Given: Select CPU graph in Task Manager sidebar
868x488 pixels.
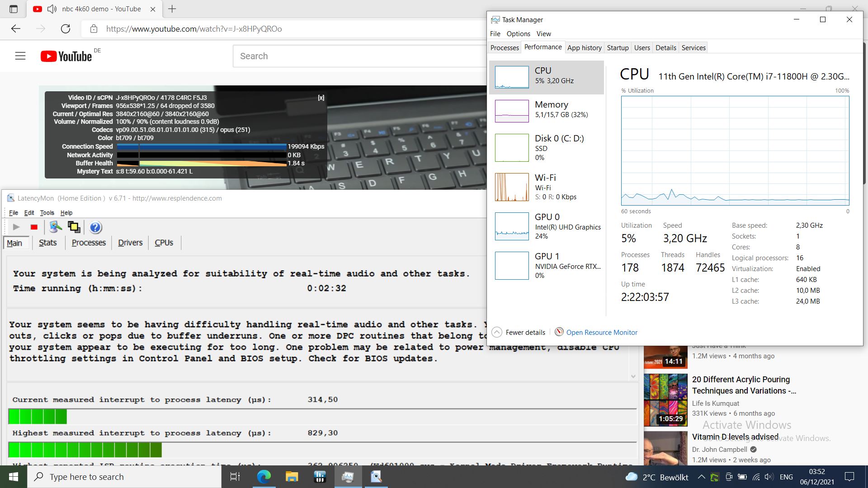Looking at the screenshot, I should (546, 77).
